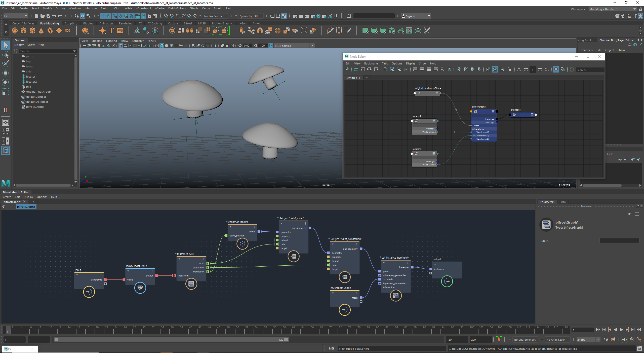Viewport: 644px width, 353px height.
Task: Select the Polygon Torus shelf icon
Action: click(x=50, y=30)
